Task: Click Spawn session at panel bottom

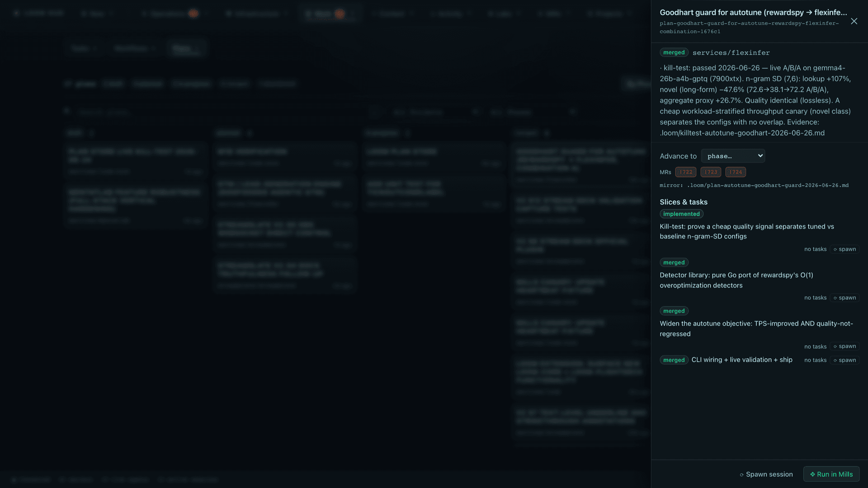Action: (x=766, y=474)
